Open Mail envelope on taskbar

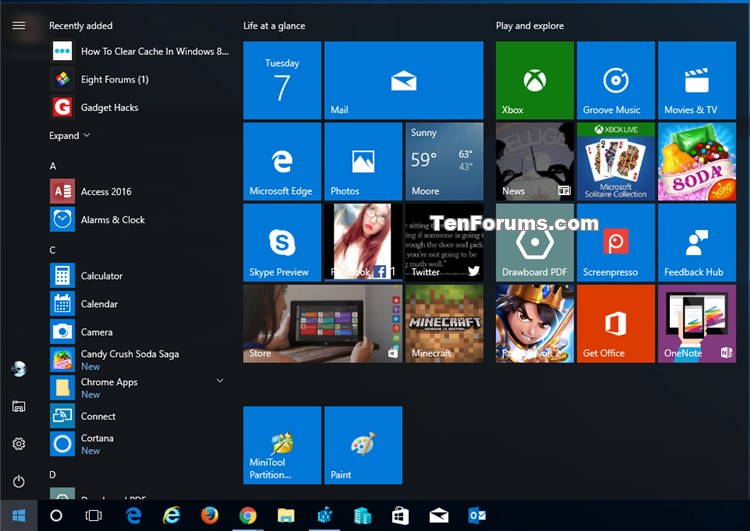[x=439, y=515]
